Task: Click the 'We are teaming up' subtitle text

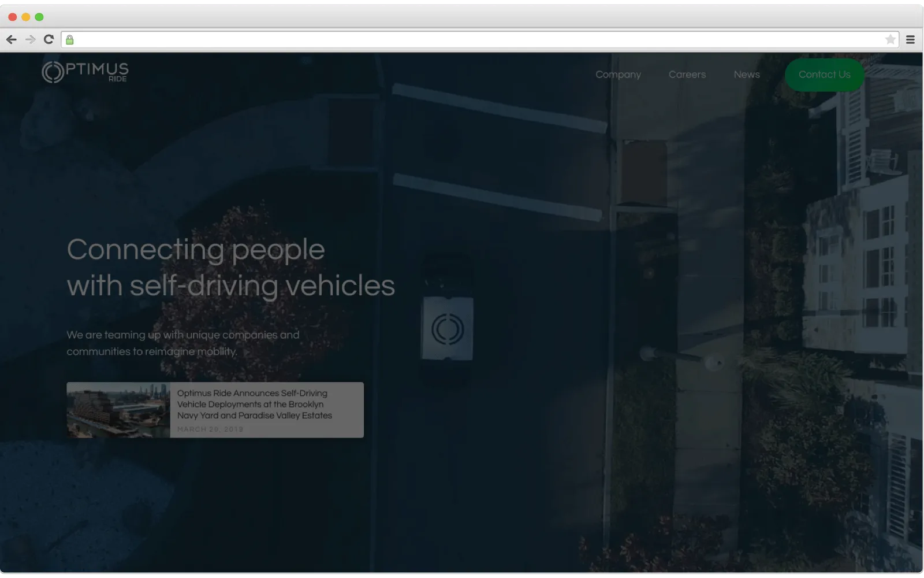Action: pos(182,343)
